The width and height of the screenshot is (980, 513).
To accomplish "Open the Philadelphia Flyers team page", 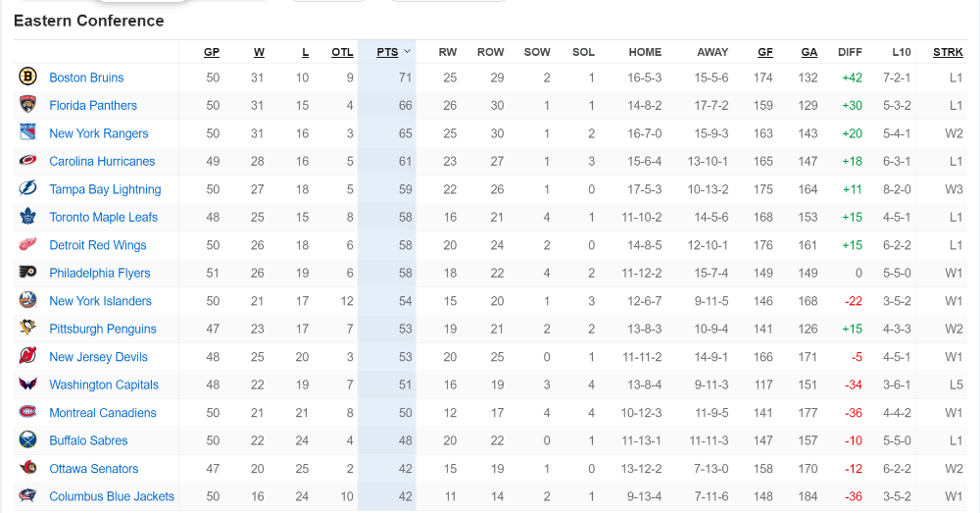I will pos(99,274).
